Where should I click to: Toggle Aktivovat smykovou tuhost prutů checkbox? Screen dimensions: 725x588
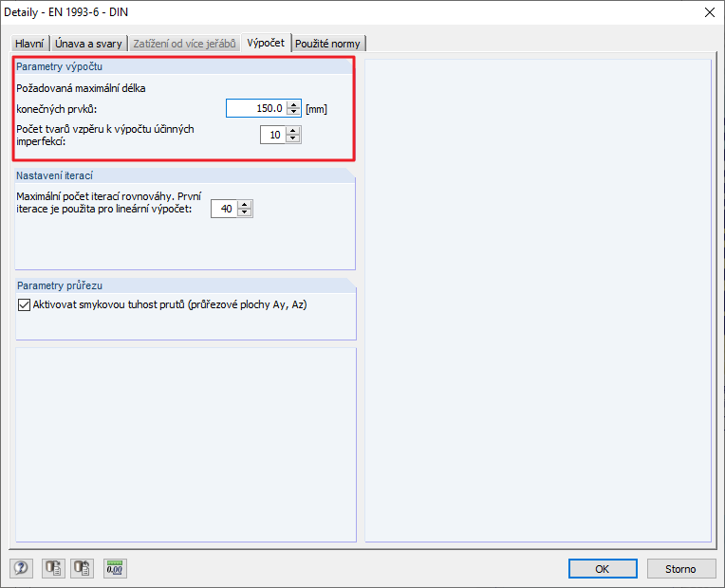click(24, 305)
